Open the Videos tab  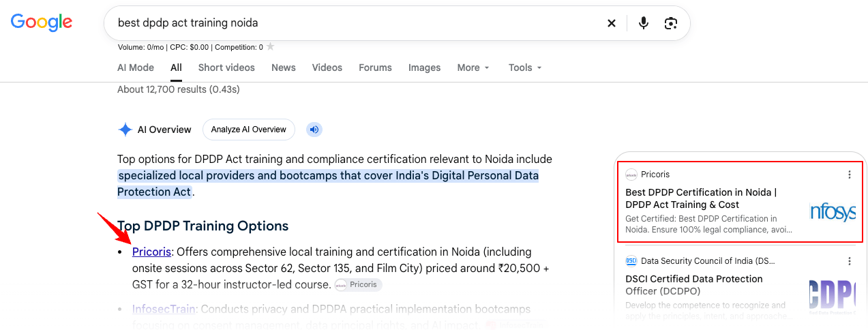tap(327, 67)
